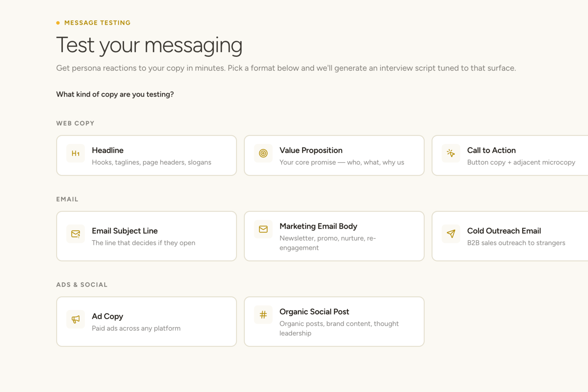The height and width of the screenshot is (392, 588).
Task: Click the mail icon for Marketing Email Body
Action: (263, 229)
